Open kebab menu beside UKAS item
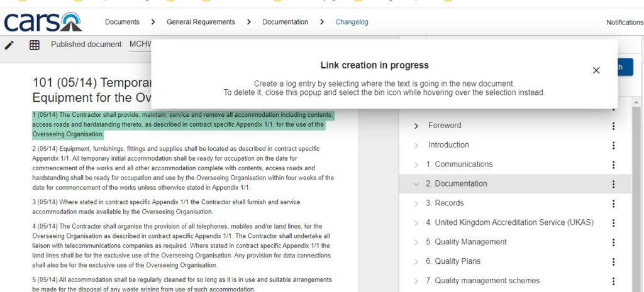 [613, 223]
